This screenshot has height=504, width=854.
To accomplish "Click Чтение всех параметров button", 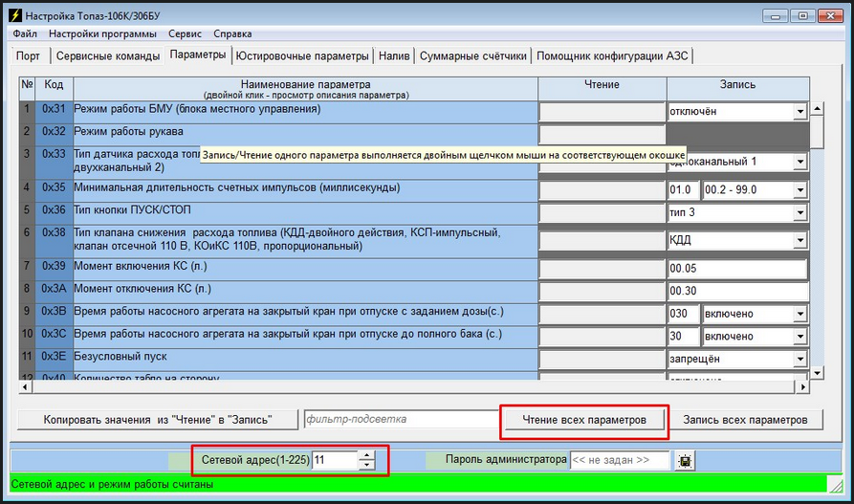I will (584, 420).
